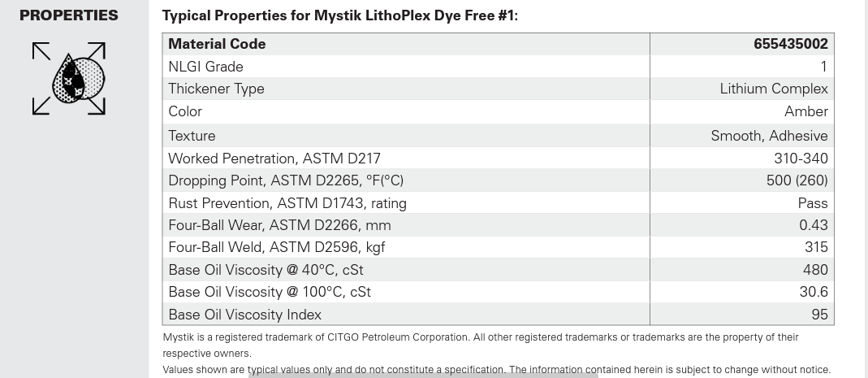Click the Lithium Complex thickener value
Screen dimensions: 868x378
coord(773,89)
